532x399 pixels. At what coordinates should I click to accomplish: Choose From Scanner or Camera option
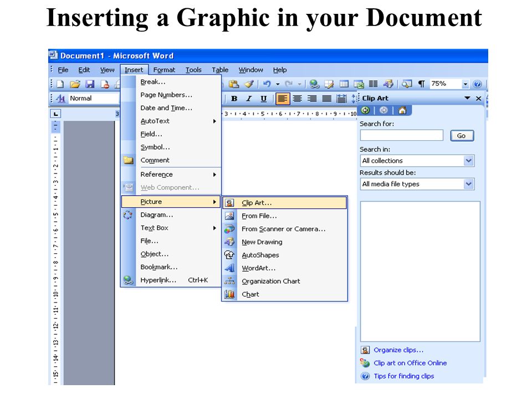tap(285, 229)
